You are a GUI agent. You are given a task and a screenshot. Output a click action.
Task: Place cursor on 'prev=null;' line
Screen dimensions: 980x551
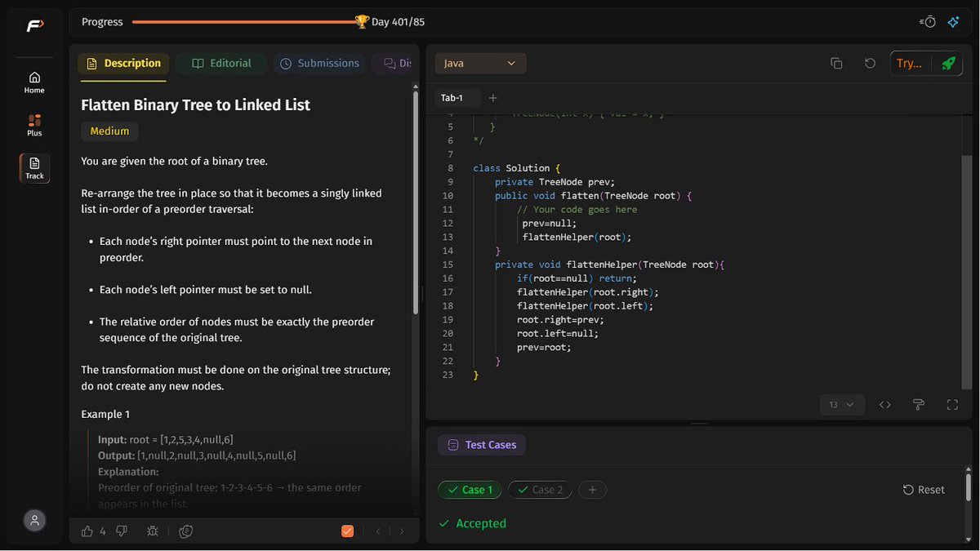(549, 223)
